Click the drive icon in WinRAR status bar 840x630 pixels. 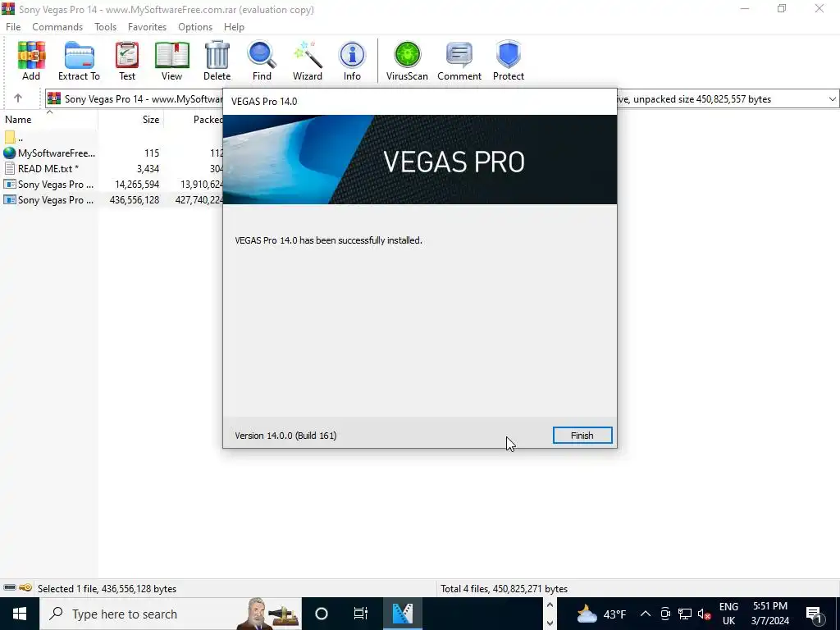click(10, 587)
